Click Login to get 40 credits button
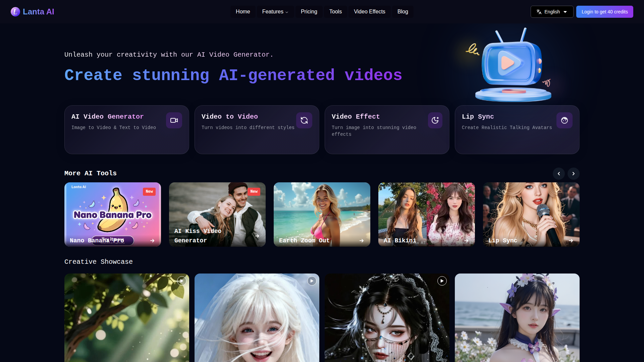Screen dimensions: 644x362 click(604, 12)
